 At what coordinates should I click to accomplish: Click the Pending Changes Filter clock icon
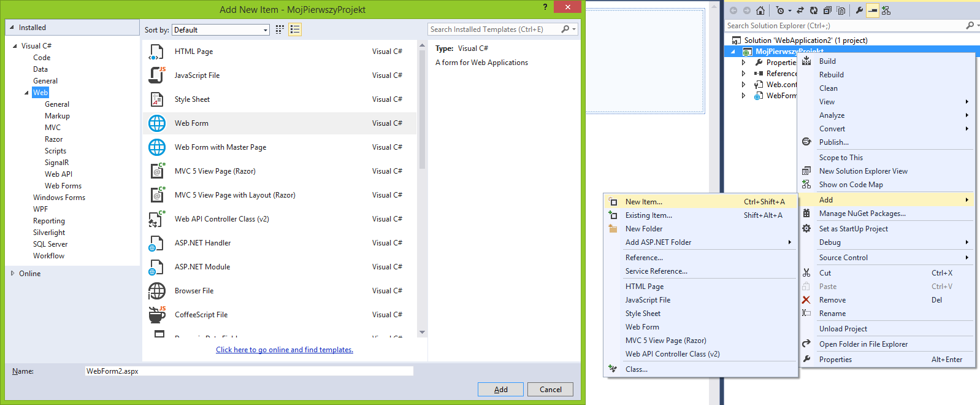pos(780,10)
